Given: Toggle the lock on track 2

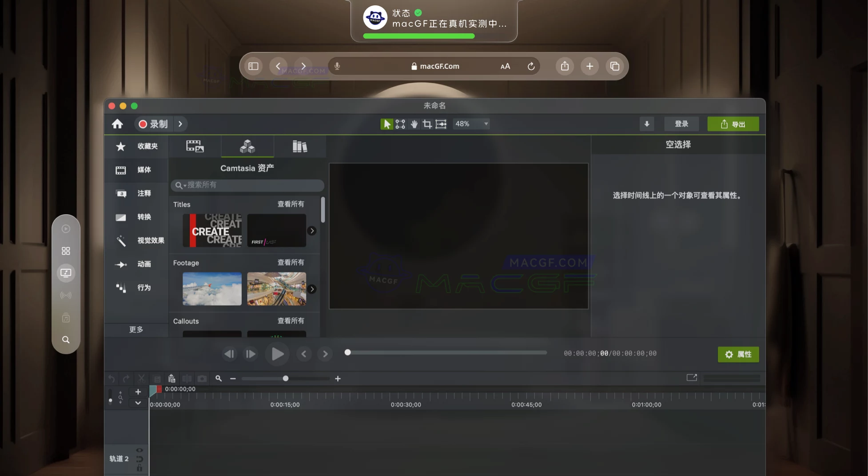Looking at the screenshot, I should (139, 468).
